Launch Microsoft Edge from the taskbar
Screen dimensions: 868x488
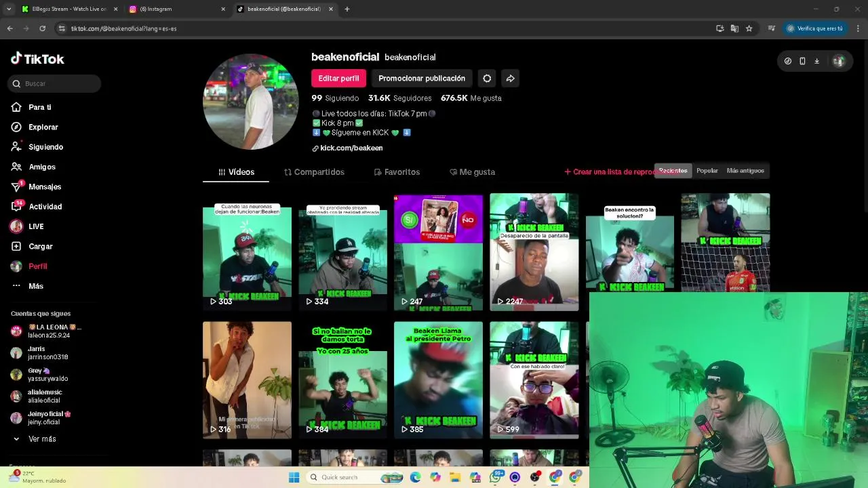click(x=415, y=477)
